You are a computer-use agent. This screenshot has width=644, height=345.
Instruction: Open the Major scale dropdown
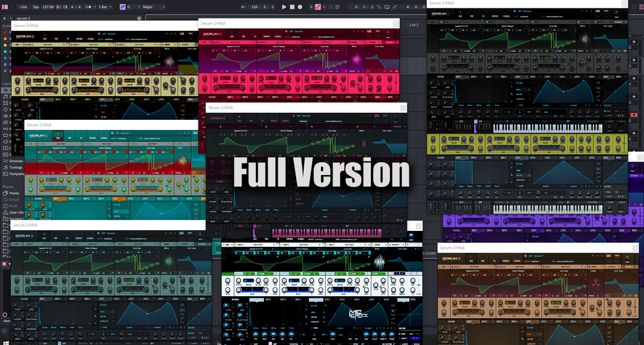[x=153, y=7]
